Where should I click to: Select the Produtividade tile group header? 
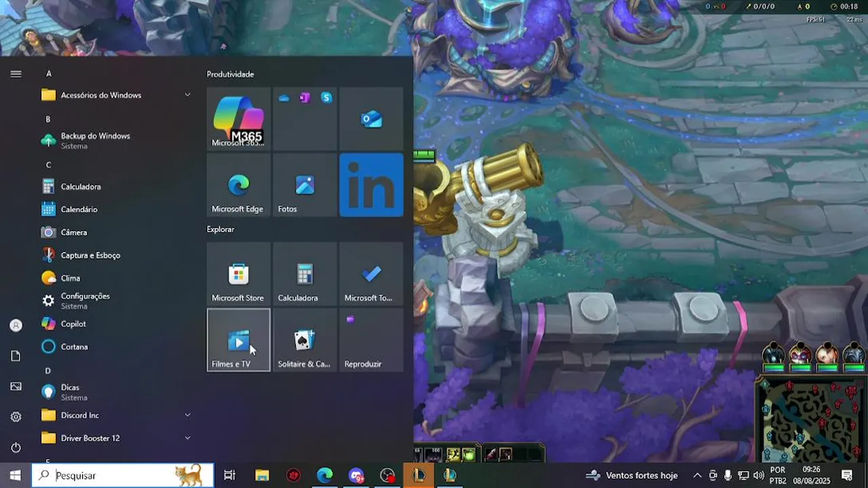tap(231, 75)
